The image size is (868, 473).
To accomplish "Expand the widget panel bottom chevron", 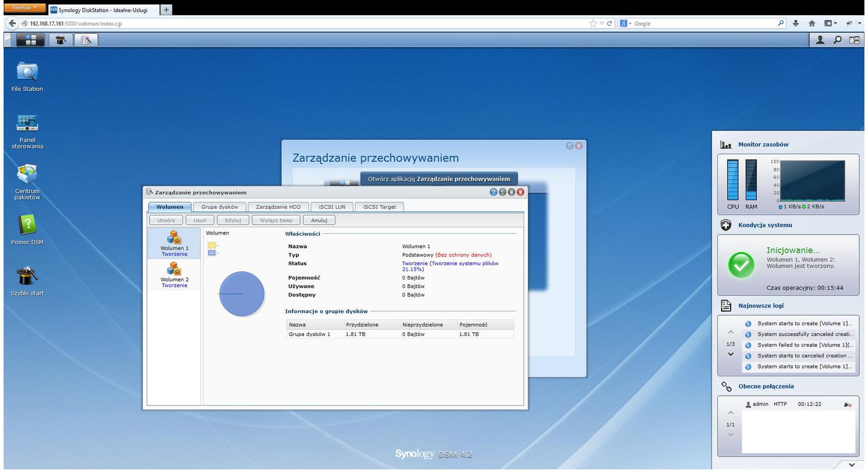I will [851, 465].
